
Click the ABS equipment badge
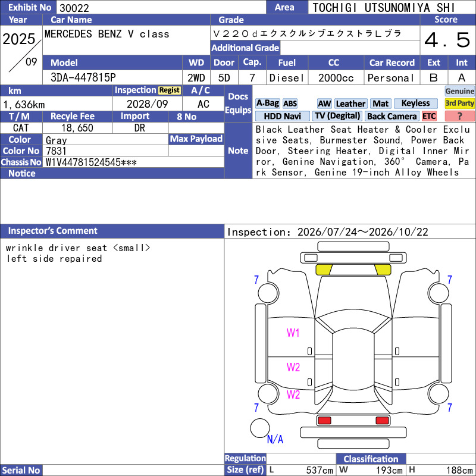[290, 104]
